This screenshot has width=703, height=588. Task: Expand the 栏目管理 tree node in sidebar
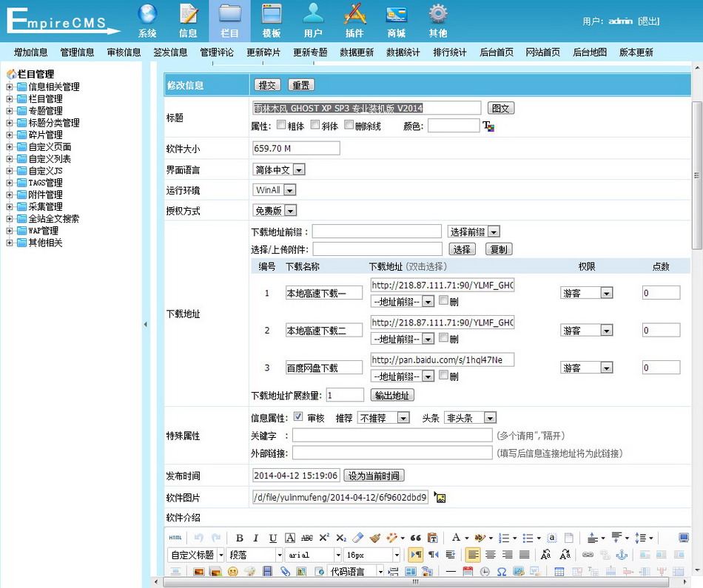(10, 99)
